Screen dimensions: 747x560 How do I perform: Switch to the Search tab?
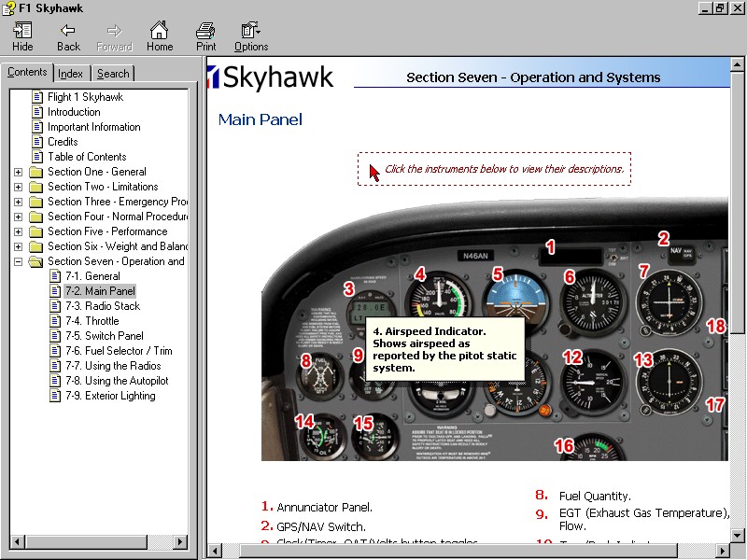pos(113,74)
